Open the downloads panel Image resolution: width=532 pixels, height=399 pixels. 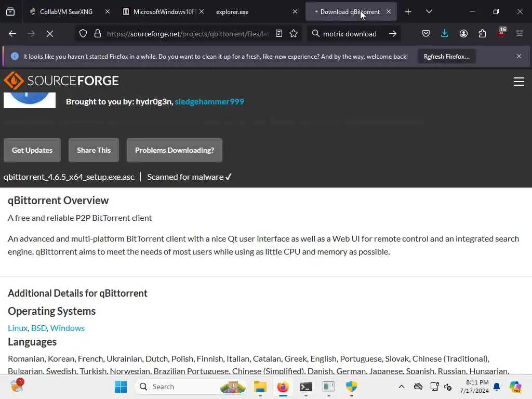(445, 34)
